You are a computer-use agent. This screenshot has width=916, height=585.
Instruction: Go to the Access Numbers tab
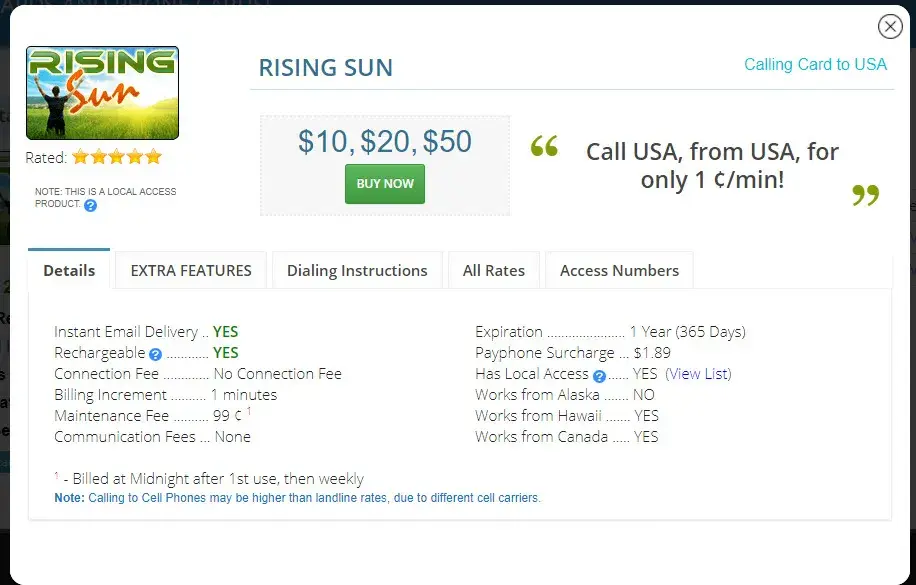click(x=619, y=270)
